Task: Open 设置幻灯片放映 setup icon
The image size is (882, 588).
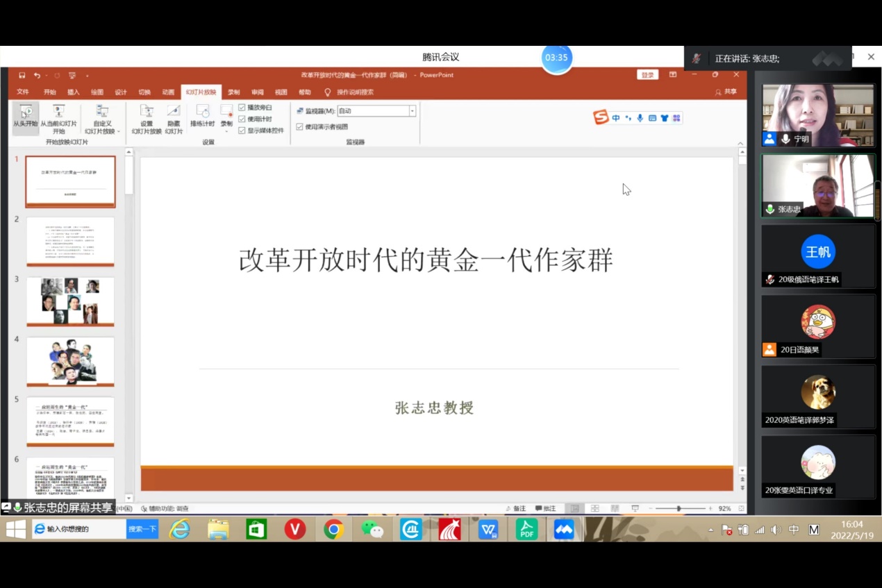Action: [x=147, y=112]
